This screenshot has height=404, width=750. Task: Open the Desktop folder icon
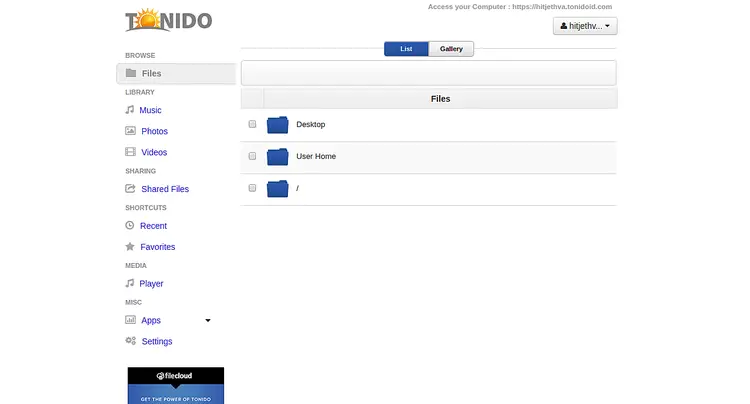click(277, 125)
